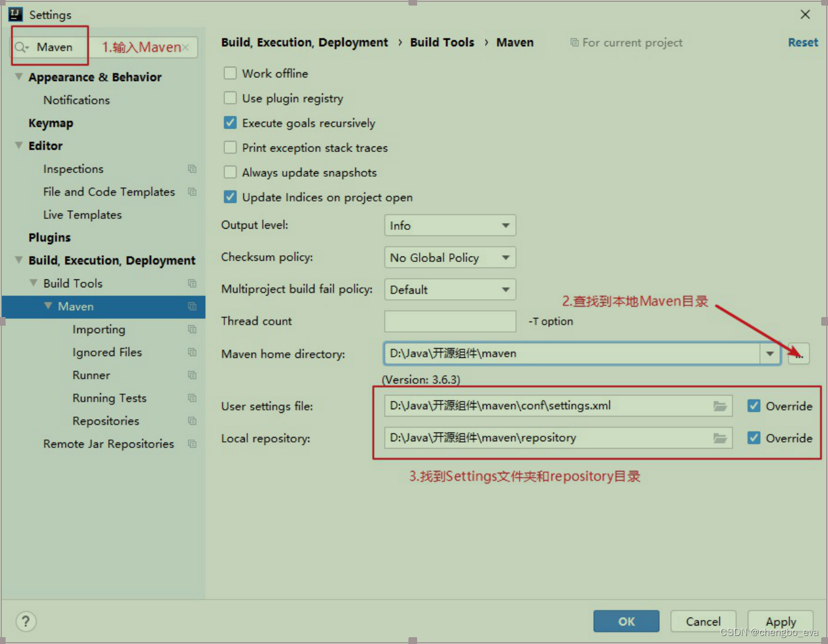Click the project-level icon beside Ignored Files
Image resolution: width=828 pixels, height=644 pixels.
pyautogui.click(x=192, y=352)
